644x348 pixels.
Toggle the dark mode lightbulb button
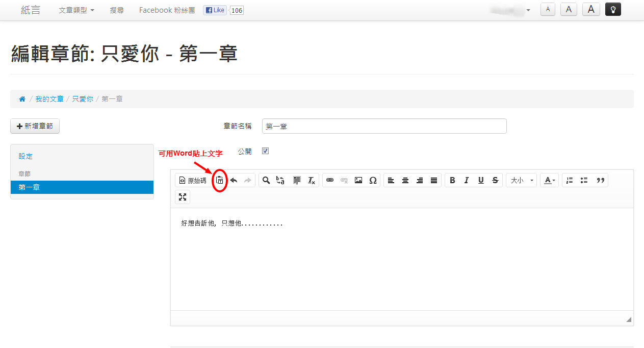(x=613, y=9)
